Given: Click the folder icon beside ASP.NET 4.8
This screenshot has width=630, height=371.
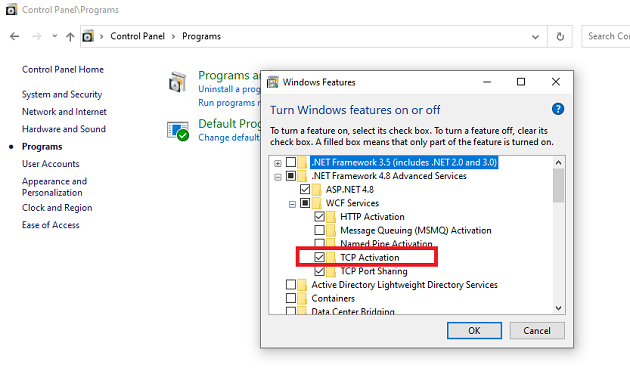Looking at the screenshot, I should 317,189.
